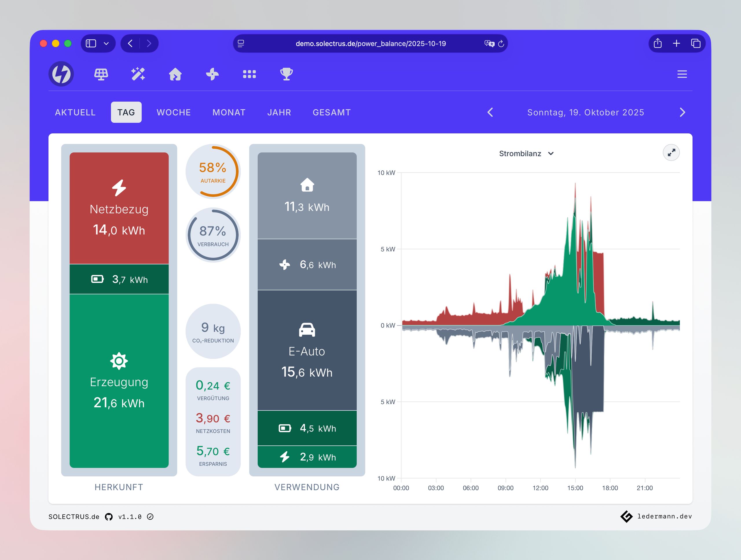The width and height of the screenshot is (741, 560).
Task: Open browser sidebar options chevron
Action: tap(106, 43)
